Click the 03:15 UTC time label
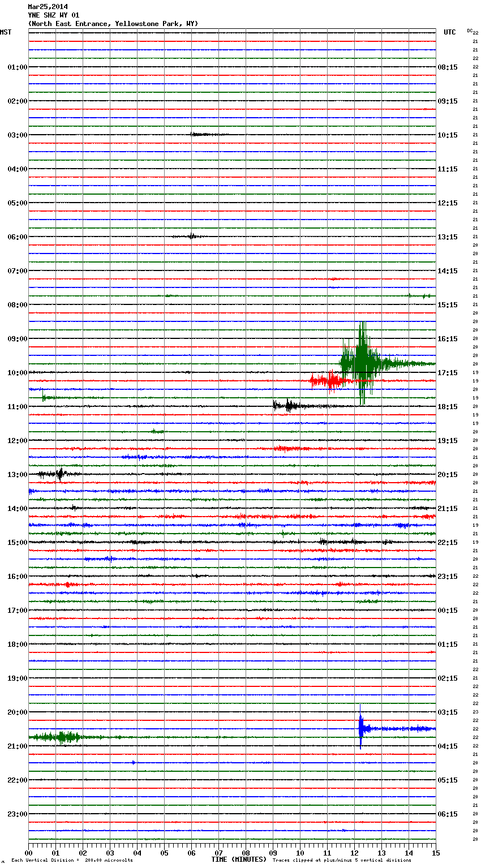Screen dimensions: 481x868 coord(448,712)
